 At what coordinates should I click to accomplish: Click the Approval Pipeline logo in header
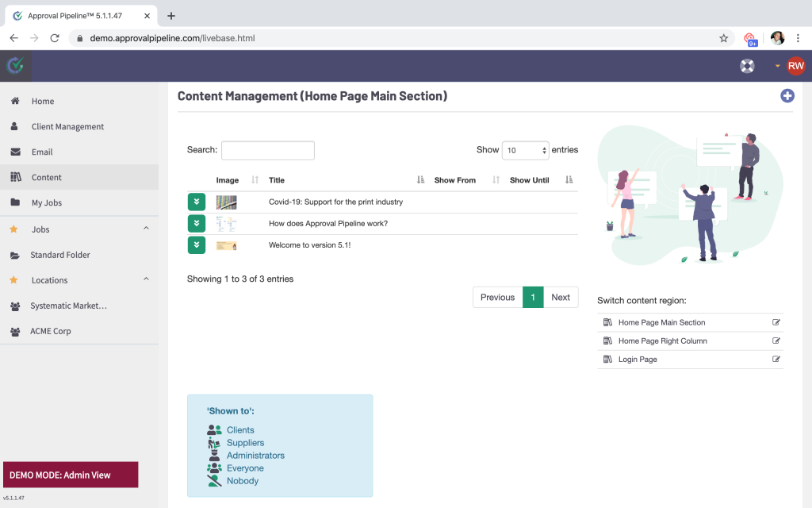(15, 66)
